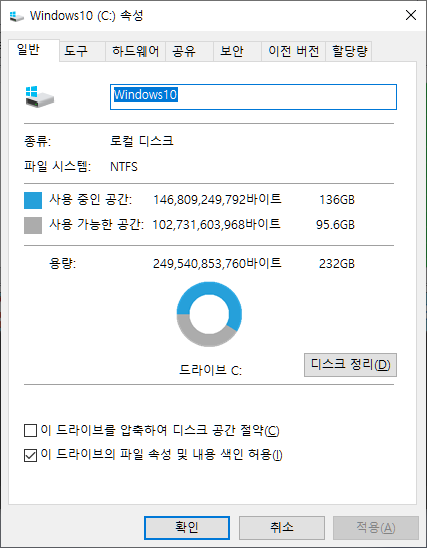Confirm with the 확인 button
The width and height of the screenshot is (427, 548).
(x=187, y=527)
